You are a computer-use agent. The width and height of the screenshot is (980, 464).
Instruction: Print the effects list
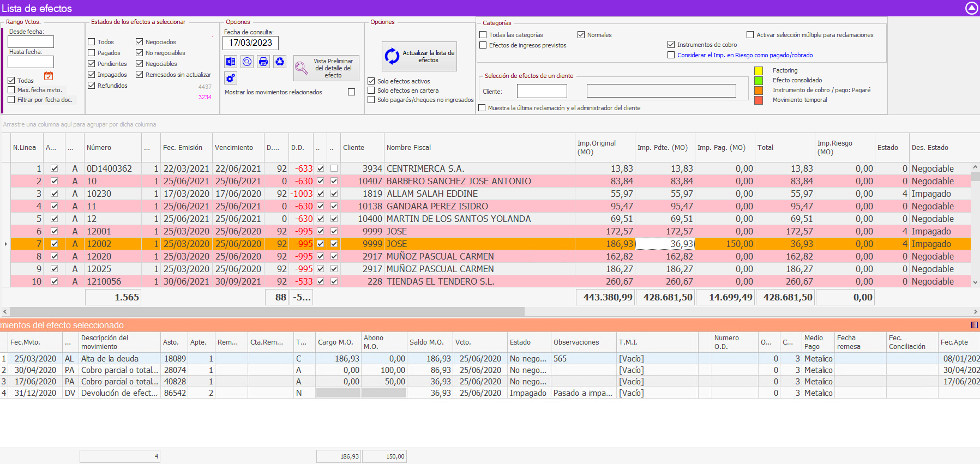click(263, 62)
